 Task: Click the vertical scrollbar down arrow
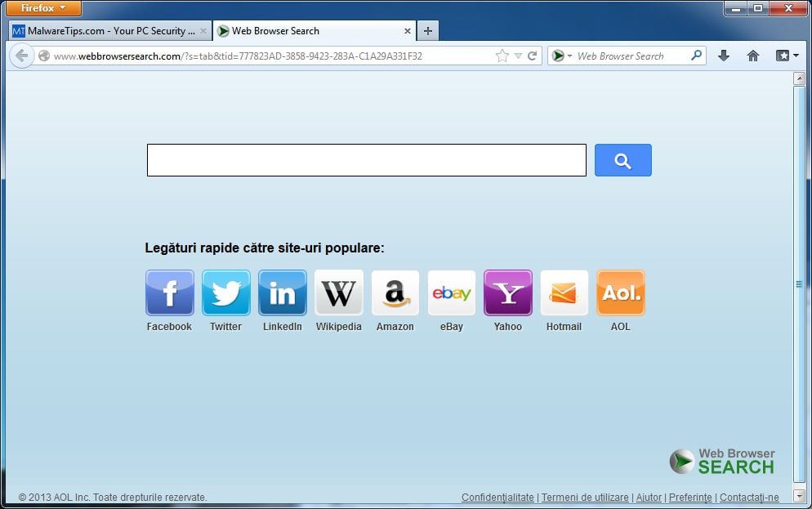[x=800, y=495]
